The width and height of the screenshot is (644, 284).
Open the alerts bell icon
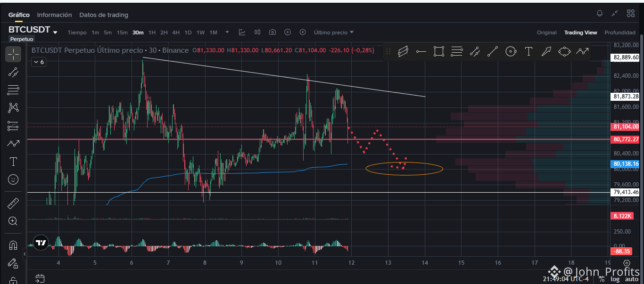(x=600, y=13)
